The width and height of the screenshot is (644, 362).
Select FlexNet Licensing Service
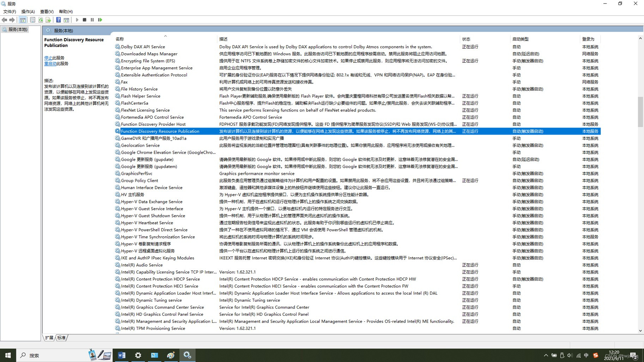tap(357, 110)
